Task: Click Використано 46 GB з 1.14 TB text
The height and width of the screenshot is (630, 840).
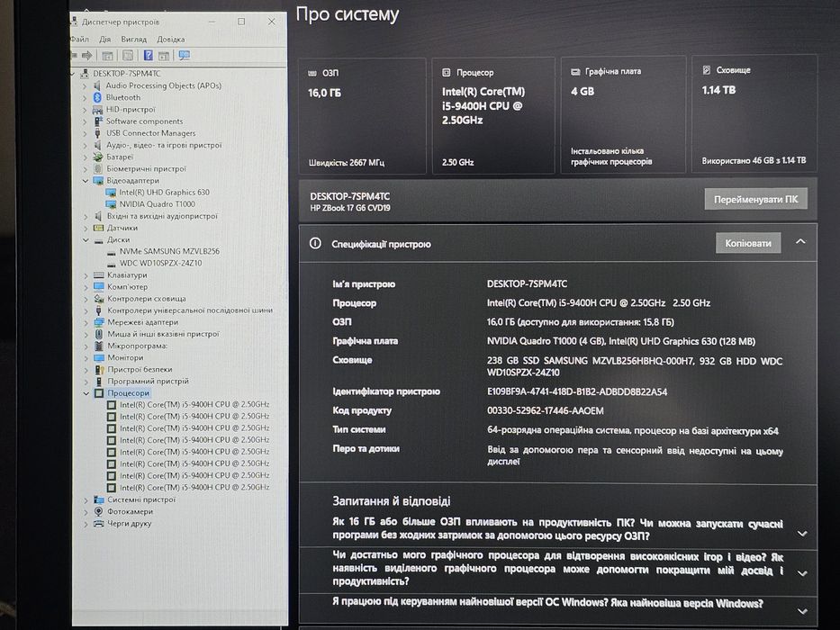Action: tap(754, 160)
